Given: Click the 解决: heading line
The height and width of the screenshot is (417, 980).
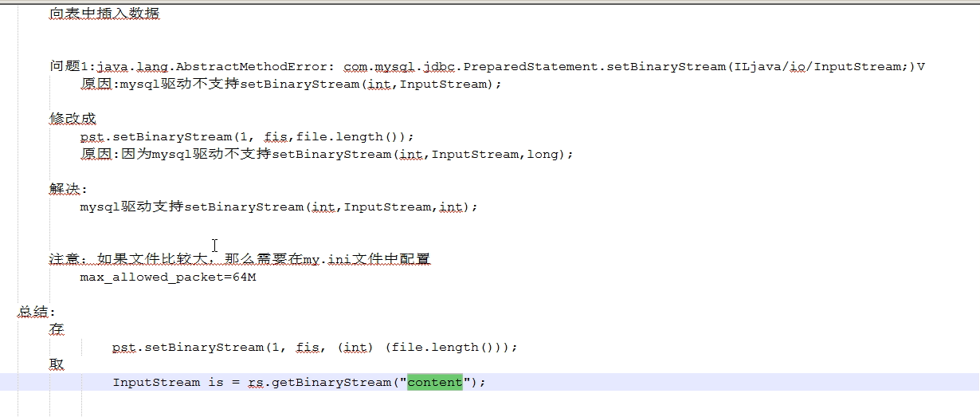Looking at the screenshot, I should [69, 189].
